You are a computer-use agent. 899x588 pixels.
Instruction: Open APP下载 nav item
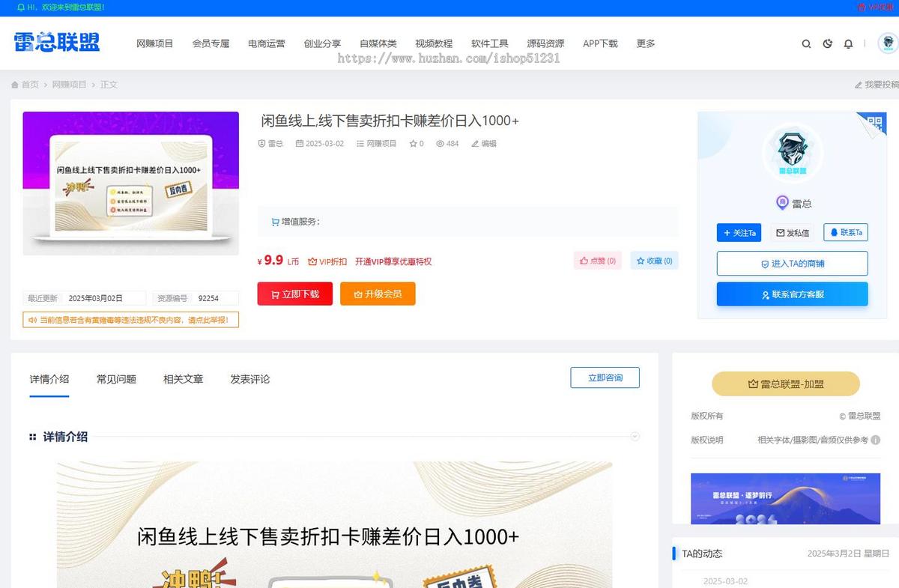[600, 43]
